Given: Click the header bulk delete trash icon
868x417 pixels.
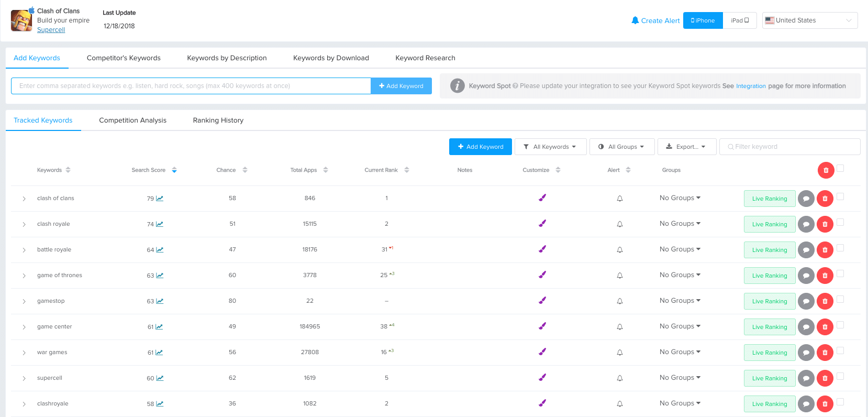Looking at the screenshot, I should click(826, 170).
